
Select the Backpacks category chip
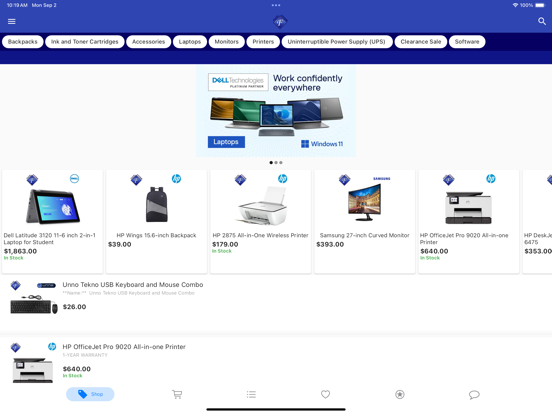pyautogui.click(x=23, y=42)
